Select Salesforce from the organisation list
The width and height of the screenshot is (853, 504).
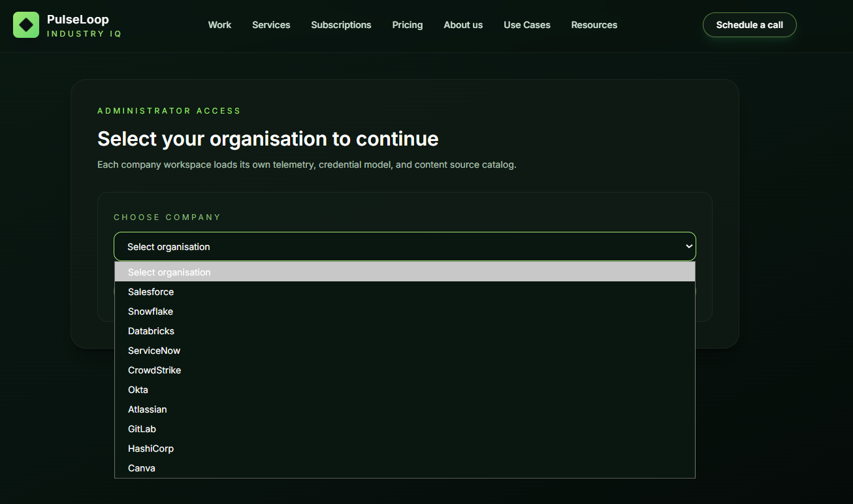pos(405,292)
